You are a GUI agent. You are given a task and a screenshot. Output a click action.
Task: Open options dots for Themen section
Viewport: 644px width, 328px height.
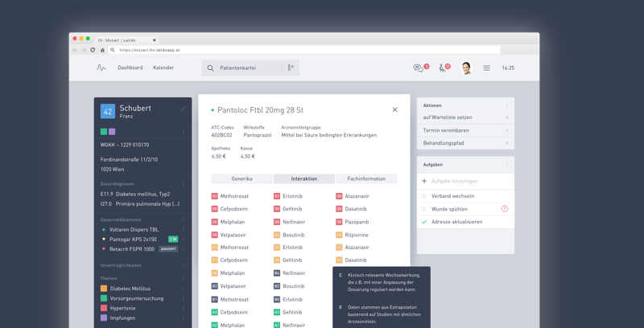[x=184, y=278]
